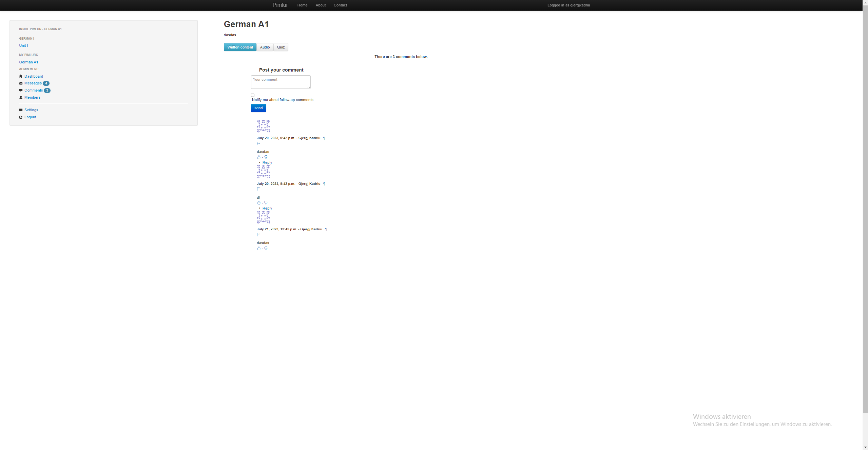
Task: Click 'INSIDE PIMLUR - GERMAN A1' header
Action: (40, 29)
